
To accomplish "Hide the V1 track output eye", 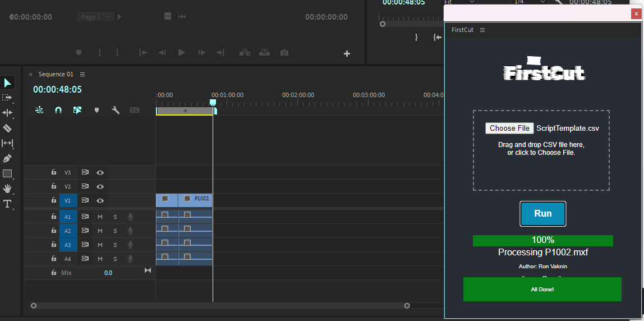I will (100, 200).
